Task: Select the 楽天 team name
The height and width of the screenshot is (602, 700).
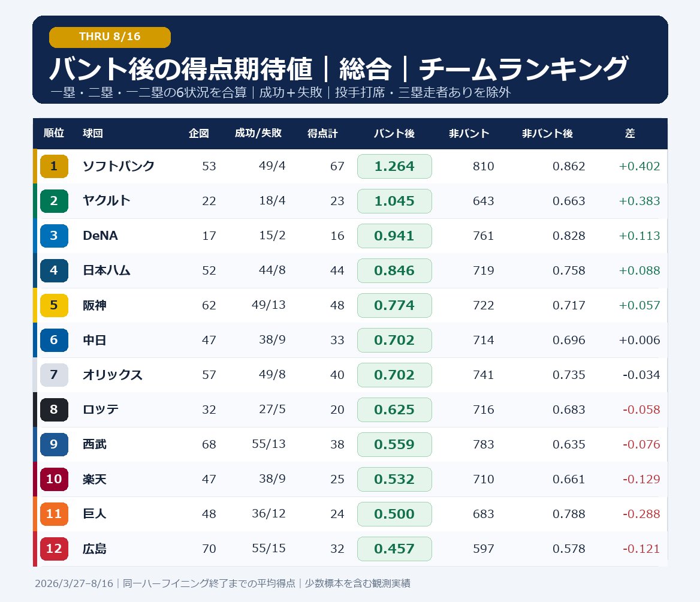Action: [95, 479]
